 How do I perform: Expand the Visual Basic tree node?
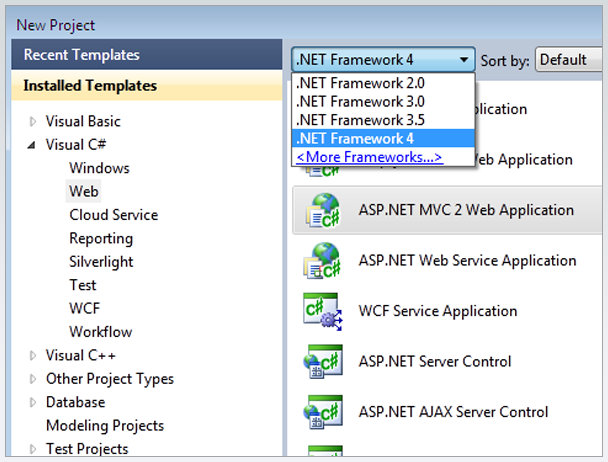[33, 122]
